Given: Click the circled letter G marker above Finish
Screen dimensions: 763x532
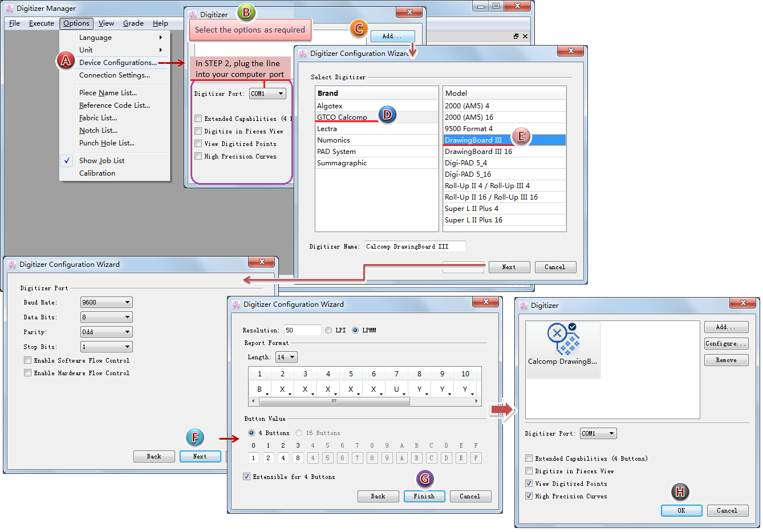Looking at the screenshot, I should tap(425, 478).
